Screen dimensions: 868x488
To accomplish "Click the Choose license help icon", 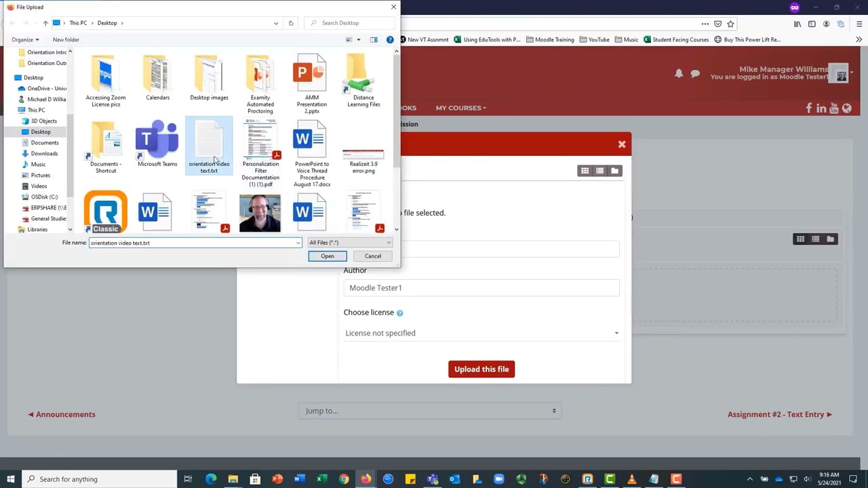I will [399, 313].
